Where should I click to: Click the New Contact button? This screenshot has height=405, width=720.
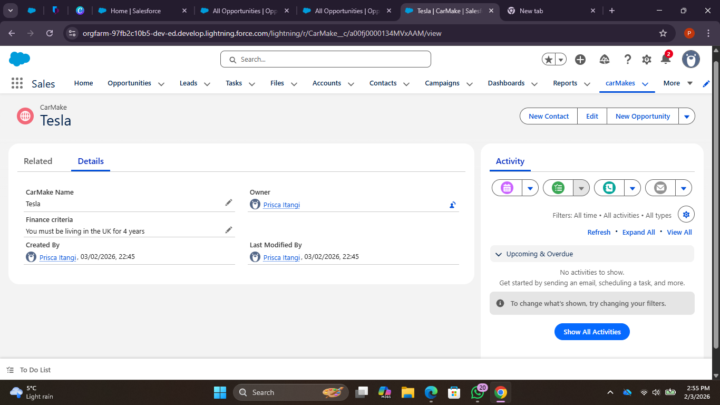[548, 116]
